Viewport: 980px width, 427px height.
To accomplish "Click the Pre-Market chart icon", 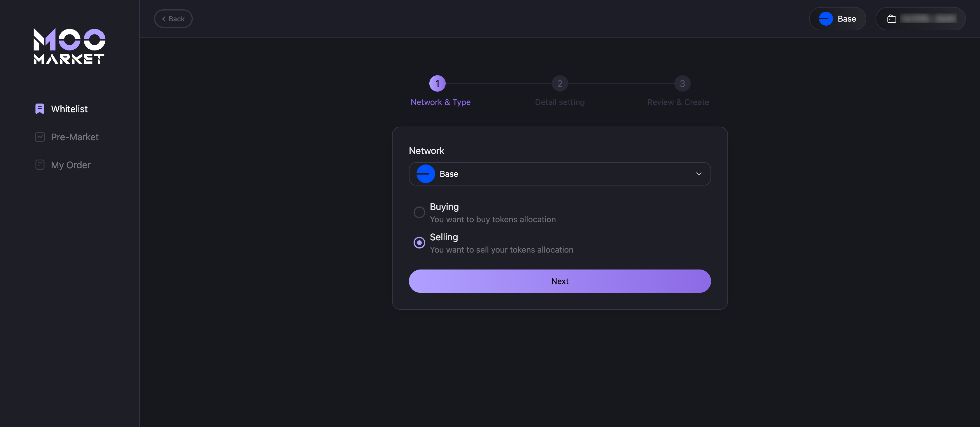I will tap(40, 137).
